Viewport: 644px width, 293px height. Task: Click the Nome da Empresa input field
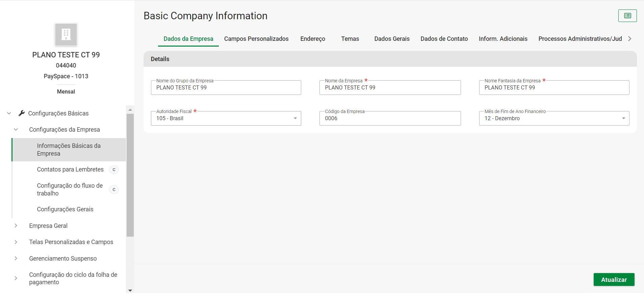pyautogui.click(x=390, y=88)
